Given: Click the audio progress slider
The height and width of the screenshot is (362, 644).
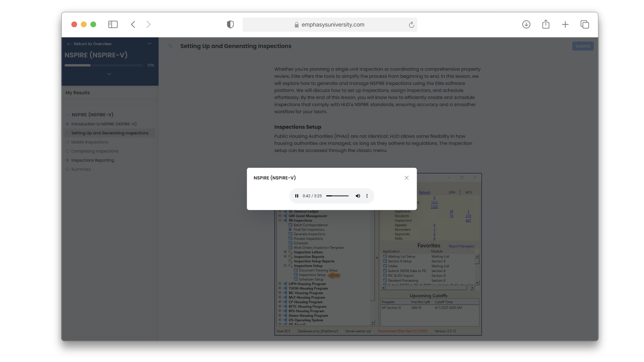Looking at the screenshot, I should point(337,196).
